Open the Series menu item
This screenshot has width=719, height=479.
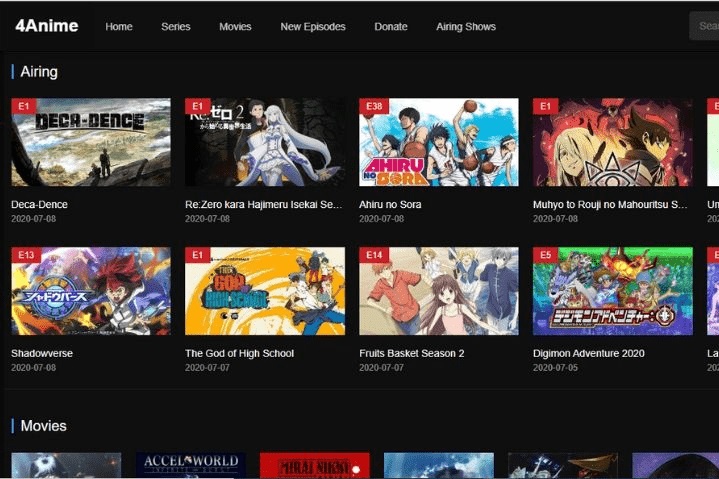(x=176, y=27)
